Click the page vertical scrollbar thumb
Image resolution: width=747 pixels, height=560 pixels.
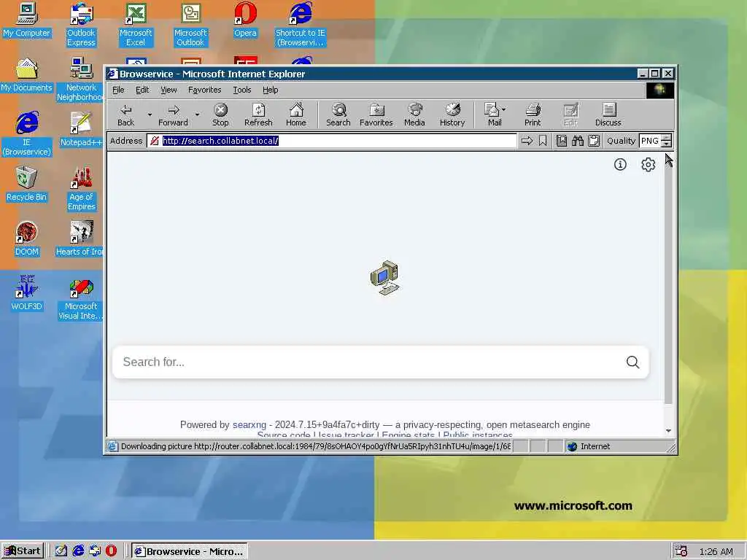(668, 284)
